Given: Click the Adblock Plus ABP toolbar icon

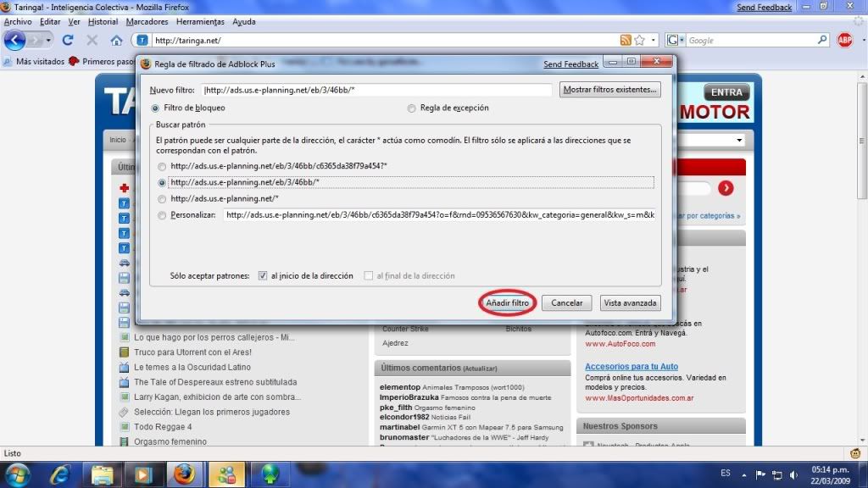Looking at the screenshot, I should click(845, 41).
